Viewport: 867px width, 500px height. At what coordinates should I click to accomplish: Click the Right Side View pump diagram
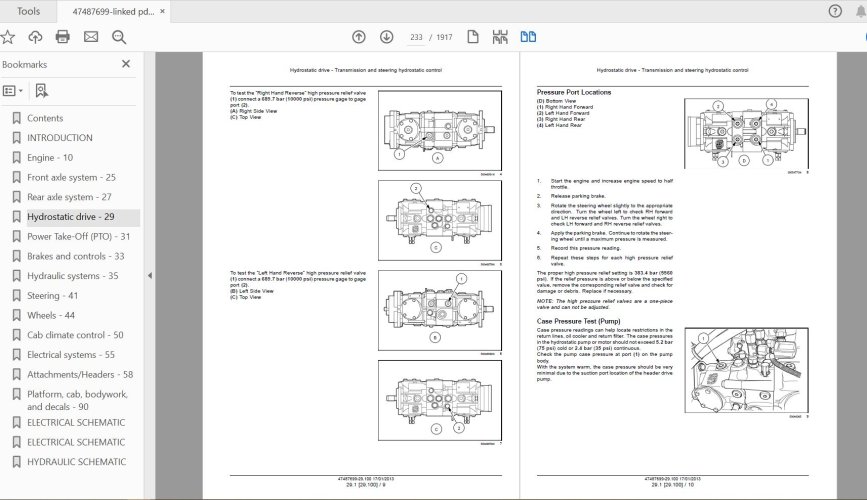tap(440, 131)
